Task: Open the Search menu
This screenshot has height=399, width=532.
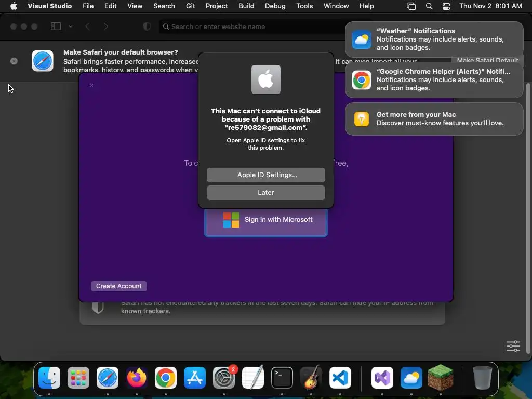Action: point(164,6)
